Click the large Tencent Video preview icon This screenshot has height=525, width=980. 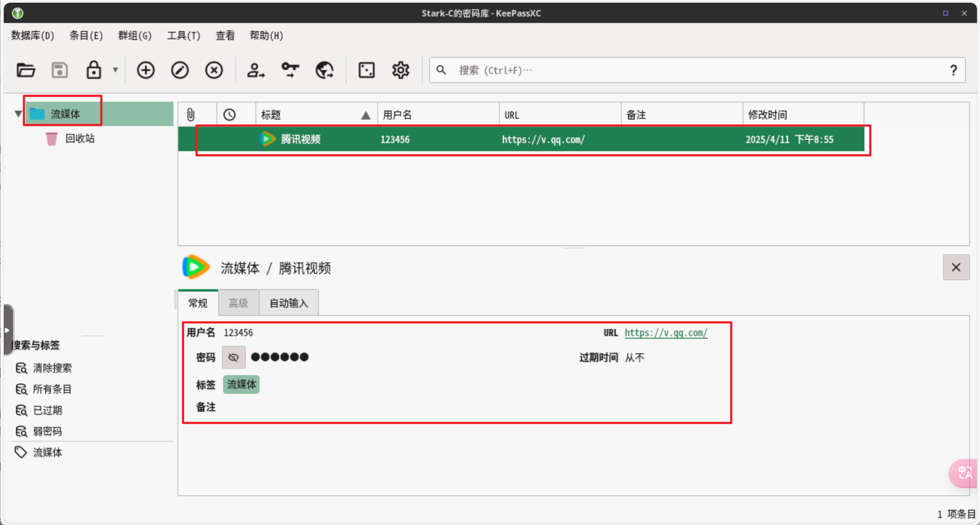(x=196, y=267)
